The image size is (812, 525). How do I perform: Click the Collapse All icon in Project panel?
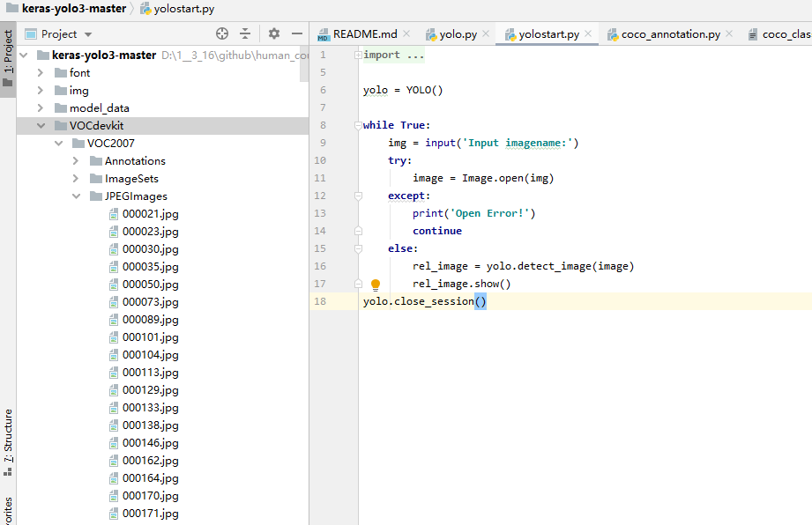tap(245, 34)
